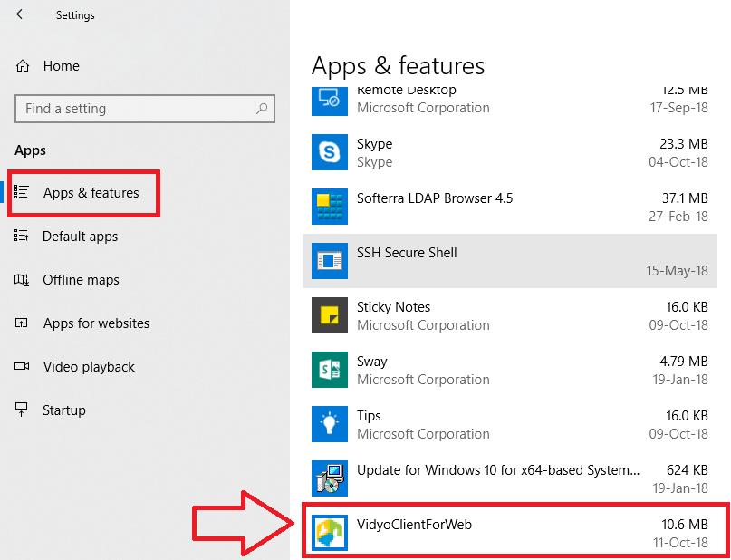Image resolution: width=731 pixels, height=560 pixels.
Task: Click the 15-May-18 install date
Action: (x=677, y=270)
